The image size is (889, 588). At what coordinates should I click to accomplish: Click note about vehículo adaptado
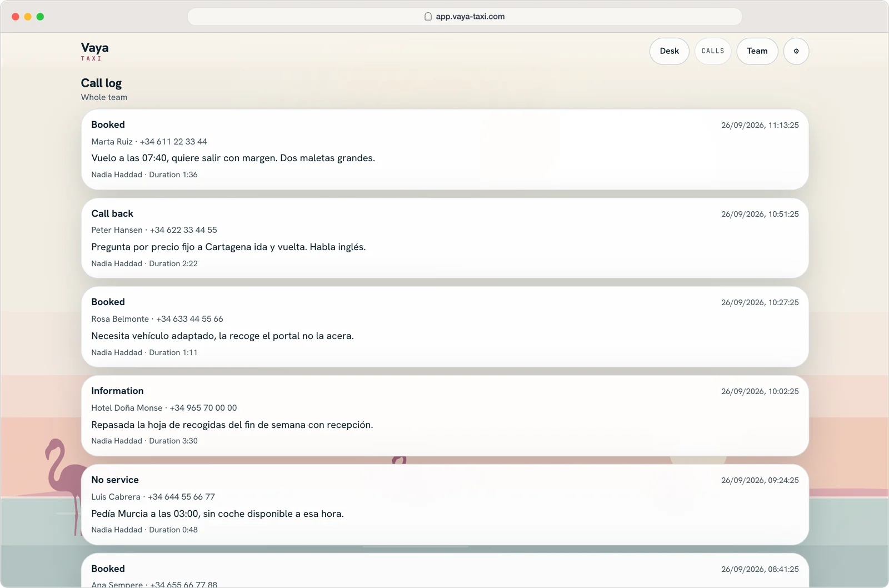tap(222, 336)
